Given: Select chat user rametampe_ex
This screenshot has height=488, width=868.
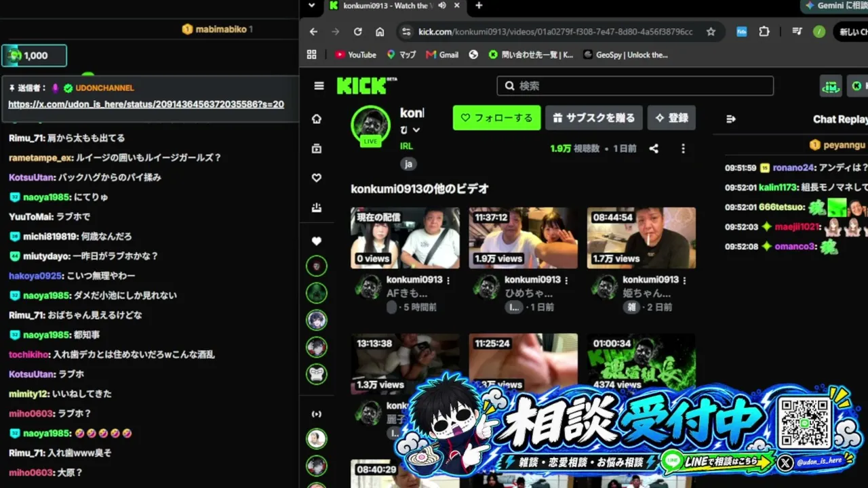Looking at the screenshot, I should point(40,157).
